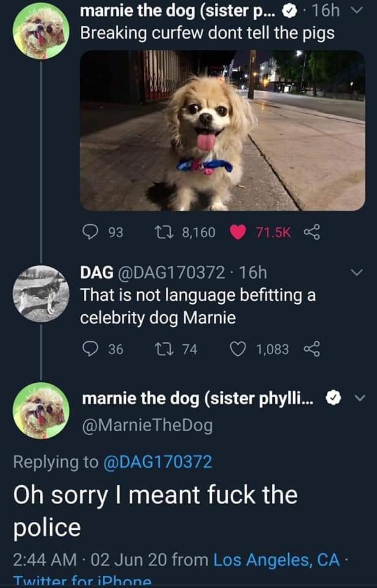
Task: Share DAG's reply tweet
Action: (x=313, y=349)
